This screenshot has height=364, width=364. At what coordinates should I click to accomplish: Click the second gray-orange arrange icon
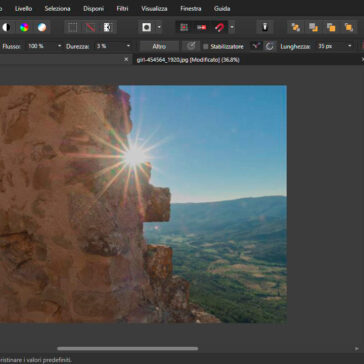click(313, 27)
